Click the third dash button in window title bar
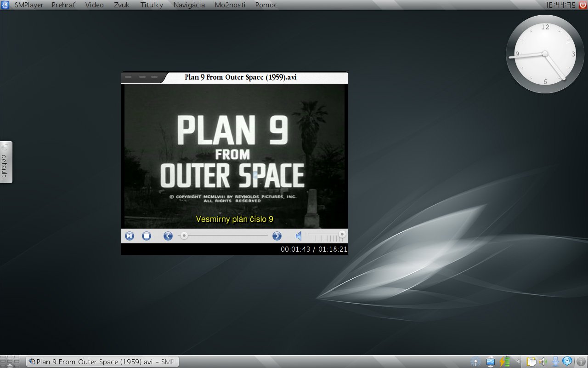588x368 pixels. (x=154, y=77)
